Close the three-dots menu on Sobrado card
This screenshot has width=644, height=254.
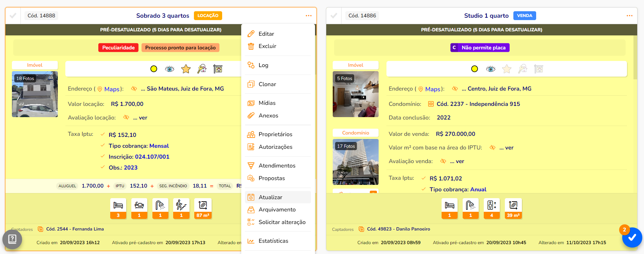pos(309,16)
